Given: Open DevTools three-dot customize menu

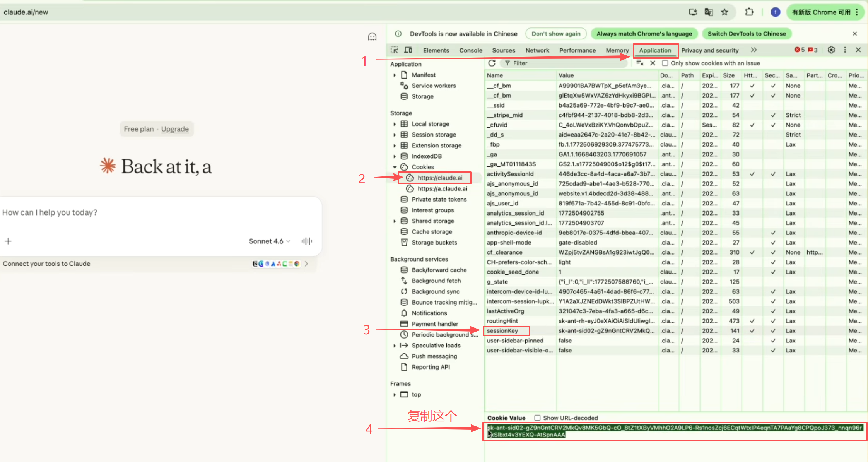Looking at the screenshot, I should (x=845, y=50).
